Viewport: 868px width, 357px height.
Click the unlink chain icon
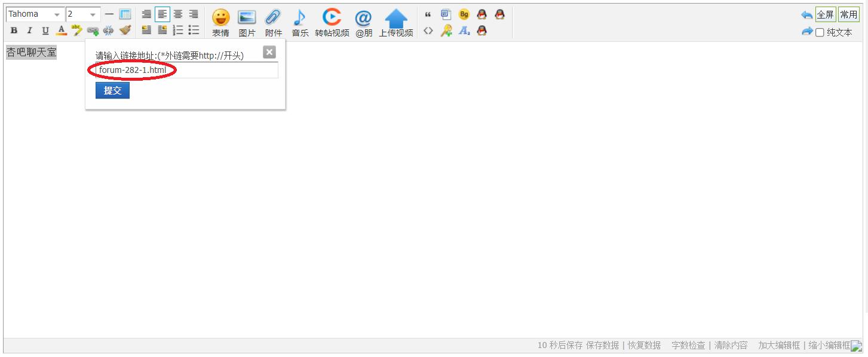[108, 30]
